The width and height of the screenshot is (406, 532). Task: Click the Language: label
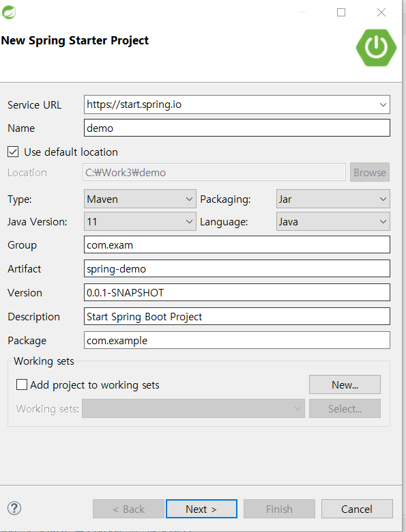click(x=224, y=222)
